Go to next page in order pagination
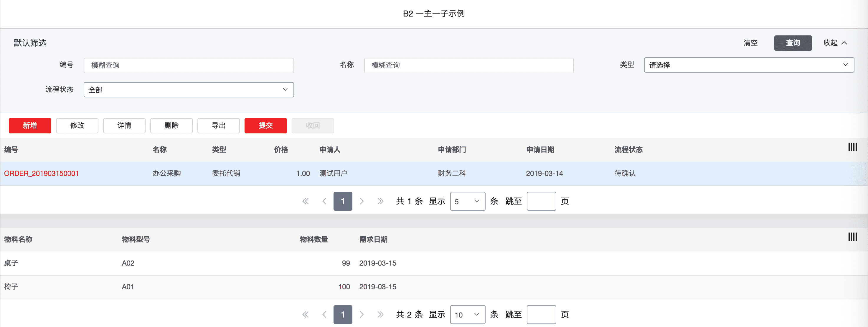Image resolution: width=868 pixels, height=327 pixels. [x=362, y=202]
